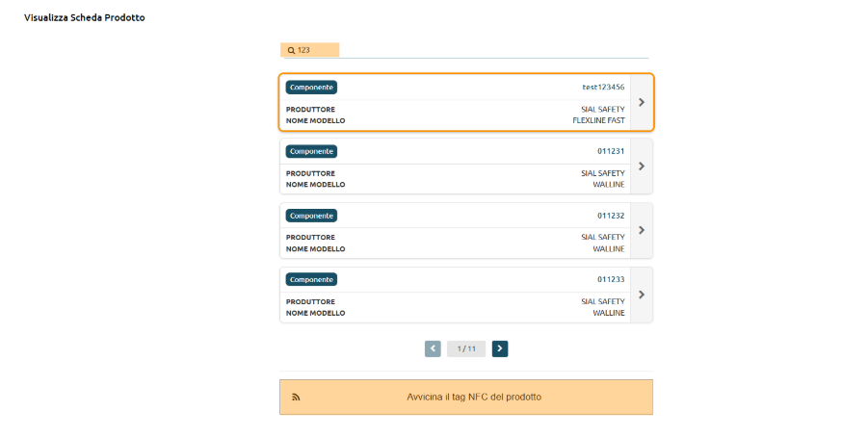Click the search magnifier icon
Viewport: 868px width, 437px height.
[x=291, y=50]
